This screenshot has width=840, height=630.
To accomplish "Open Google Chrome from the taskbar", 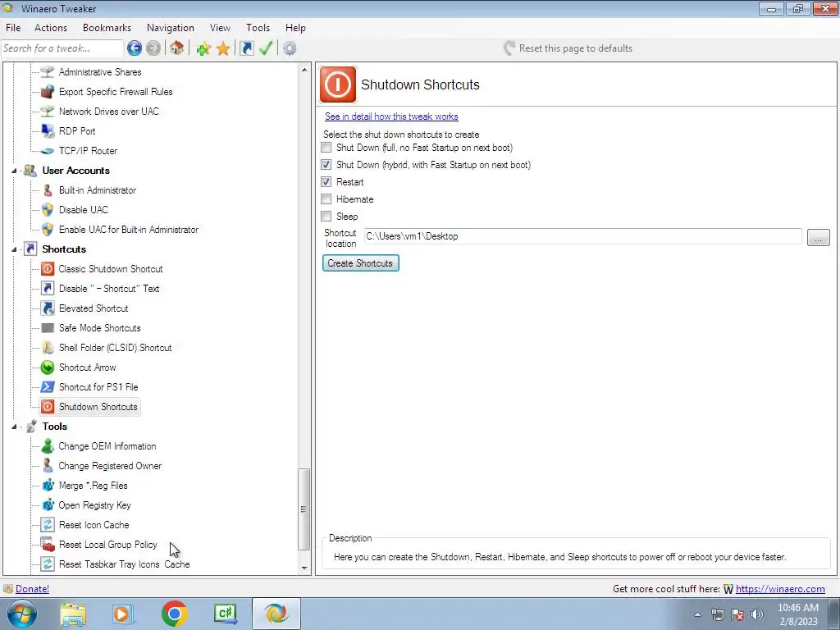I will tap(174, 614).
